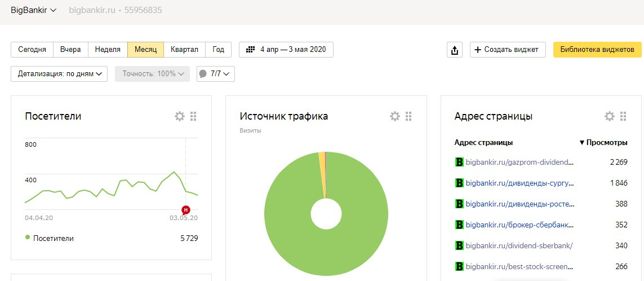Open Библиотека виджетов

click(x=597, y=50)
